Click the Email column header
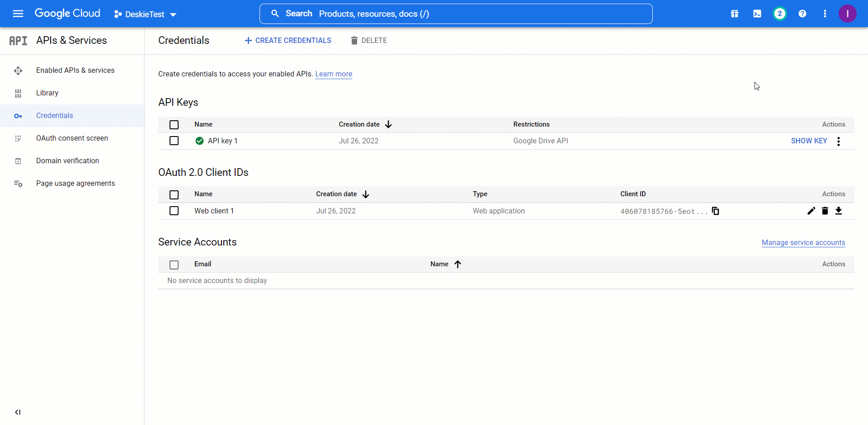 (x=203, y=264)
